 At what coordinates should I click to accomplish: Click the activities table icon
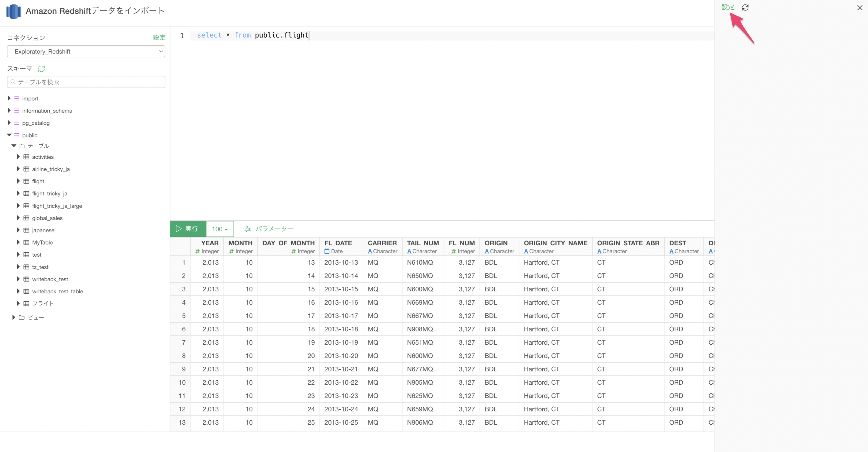click(26, 157)
